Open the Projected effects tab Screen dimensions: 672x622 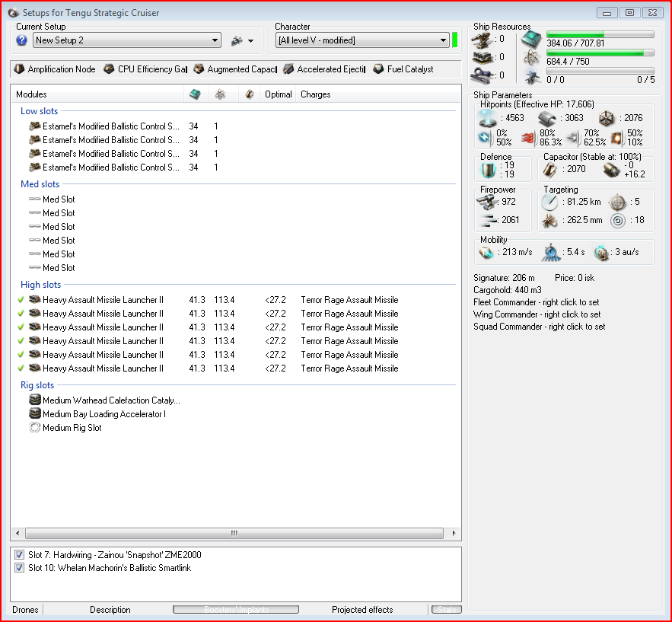[x=362, y=610]
